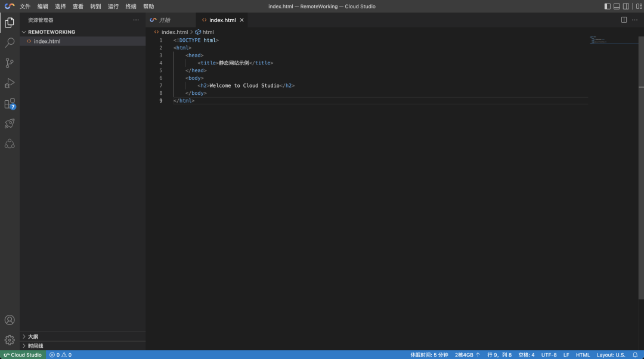
Task: Open the 编辑 menu
Action: (43, 7)
